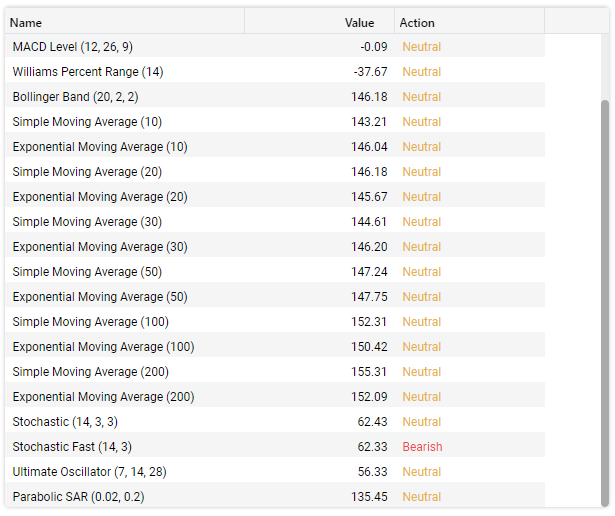This screenshot has width=615, height=516.
Task: Click the Bearish action label
Action: [422, 447]
